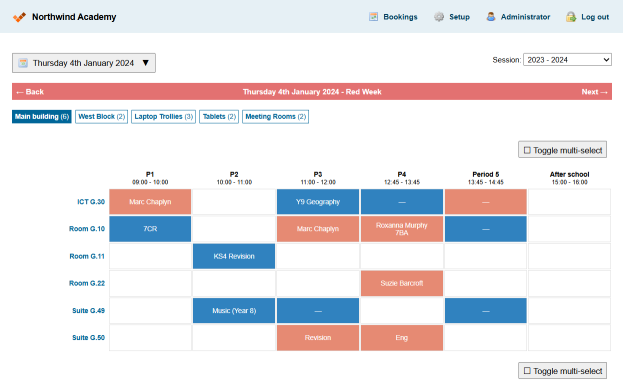Viewport: 623px width, 389px height.
Task: Switch to the West Block tab
Action: click(101, 116)
